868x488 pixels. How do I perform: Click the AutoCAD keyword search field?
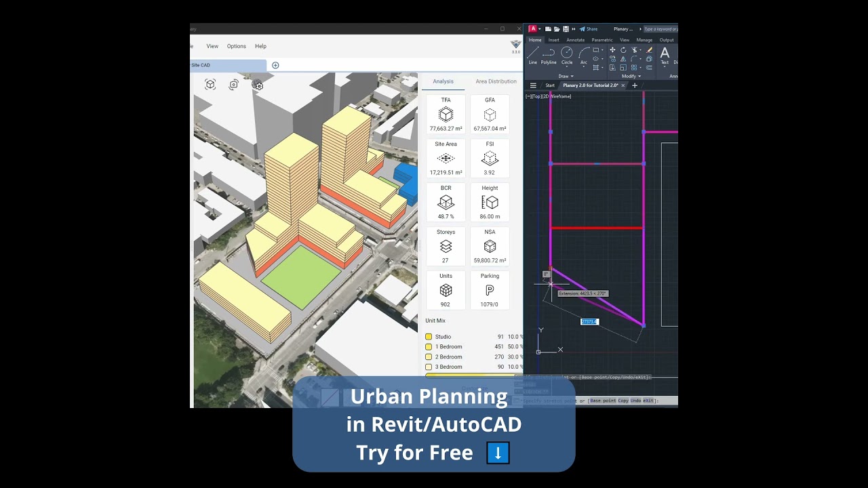click(x=661, y=29)
